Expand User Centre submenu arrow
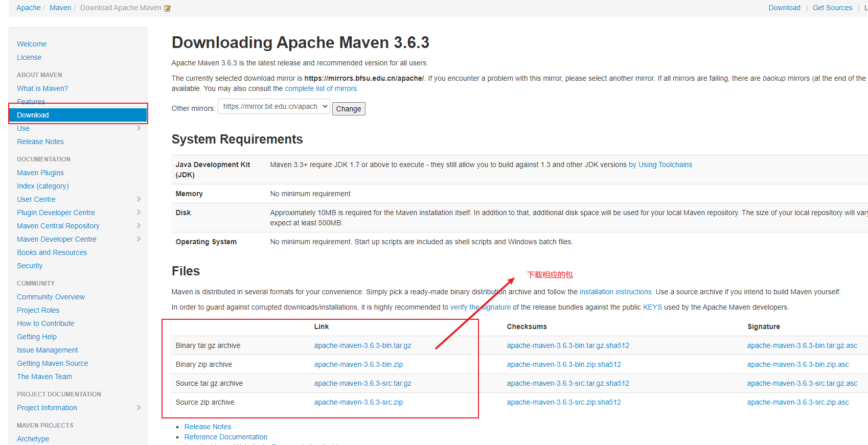 point(139,199)
